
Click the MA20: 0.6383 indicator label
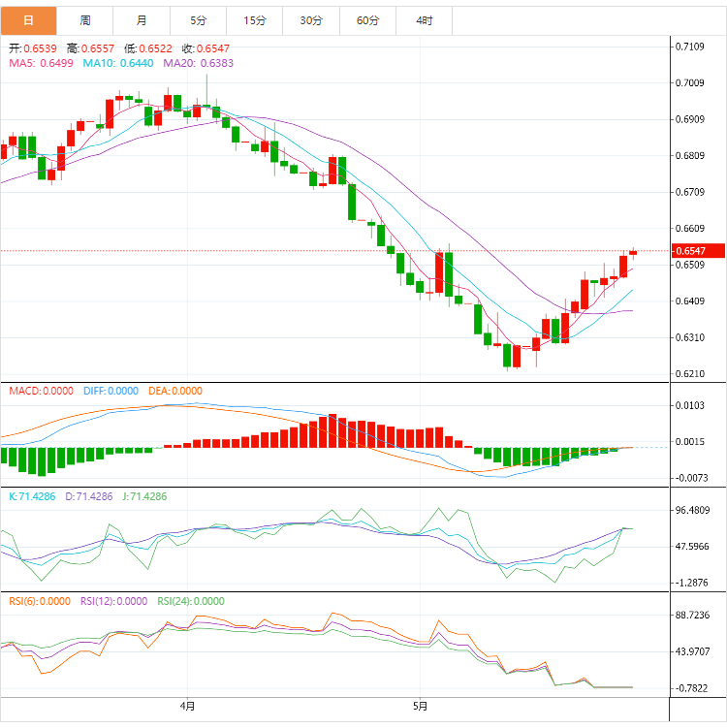coord(199,63)
